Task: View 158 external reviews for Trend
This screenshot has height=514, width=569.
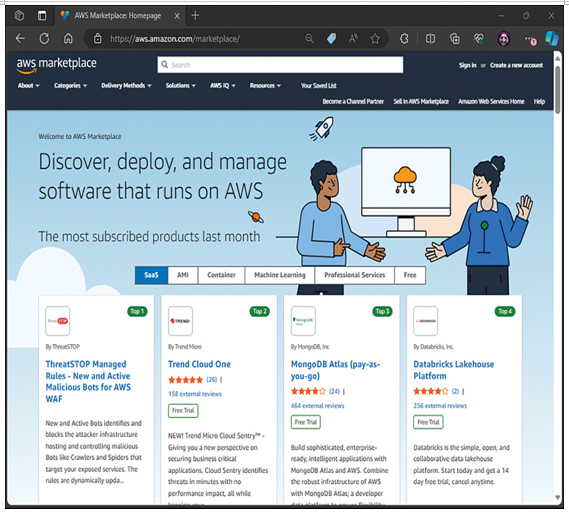Action: coord(195,394)
